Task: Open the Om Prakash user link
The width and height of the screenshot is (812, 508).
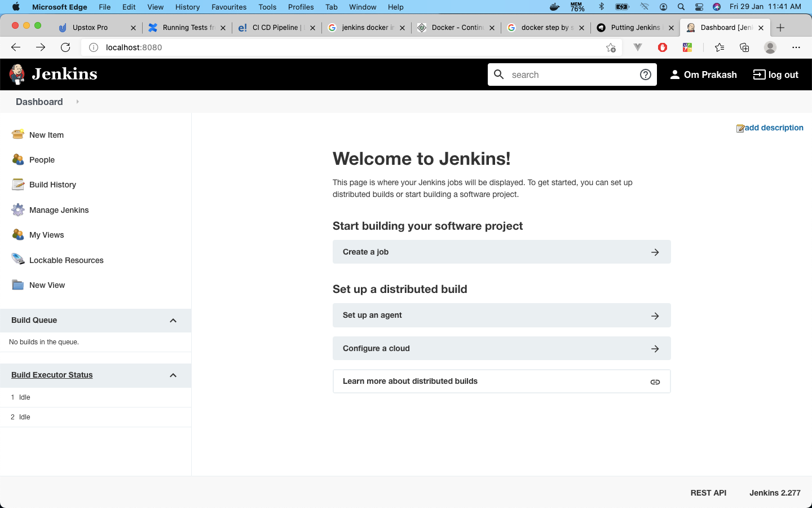Action: point(703,75)
